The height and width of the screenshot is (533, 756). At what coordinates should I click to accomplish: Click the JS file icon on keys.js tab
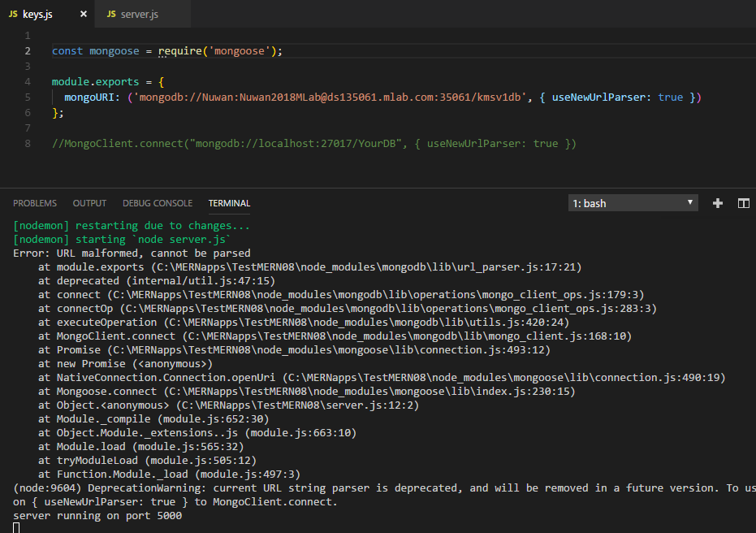point(13,15)
